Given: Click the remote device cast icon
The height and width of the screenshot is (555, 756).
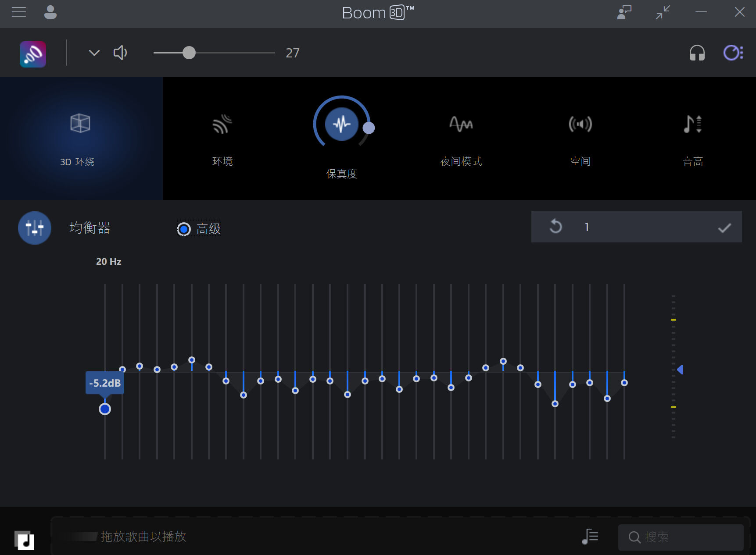Looking at the screenshot, I should [x=624, y=12].
